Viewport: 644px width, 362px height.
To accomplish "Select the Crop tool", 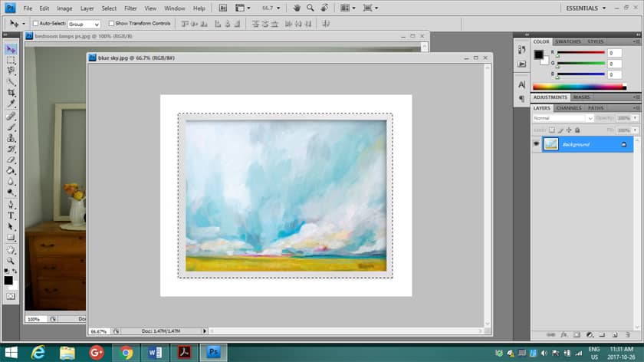I will (11, 93).
